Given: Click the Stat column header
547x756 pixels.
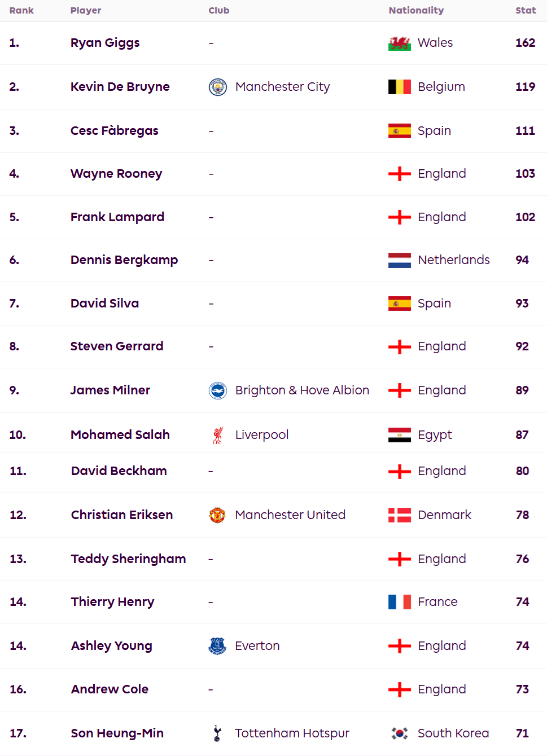Looking at the screenshot, I should click(526, 10).
